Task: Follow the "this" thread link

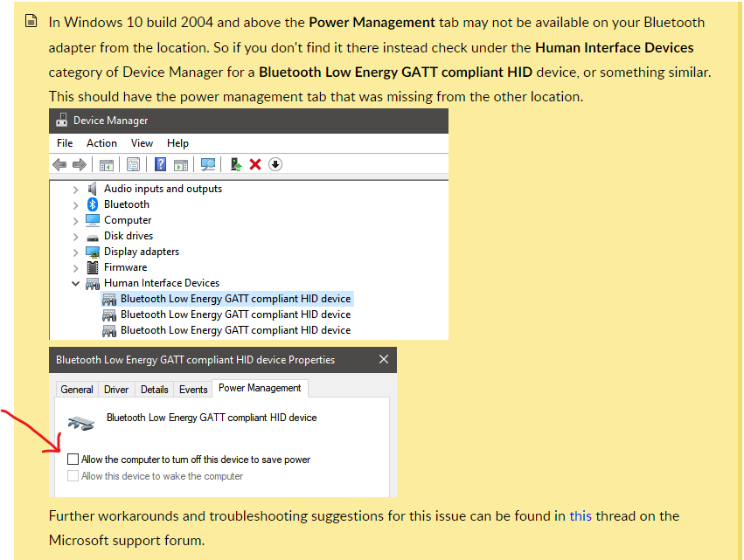Action: click(x=581, y=515)
